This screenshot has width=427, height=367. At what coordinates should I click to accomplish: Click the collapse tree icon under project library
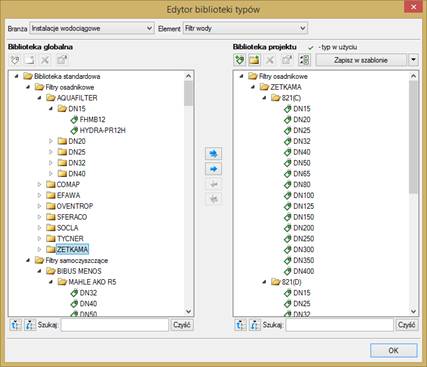click(x=254, y=325)
